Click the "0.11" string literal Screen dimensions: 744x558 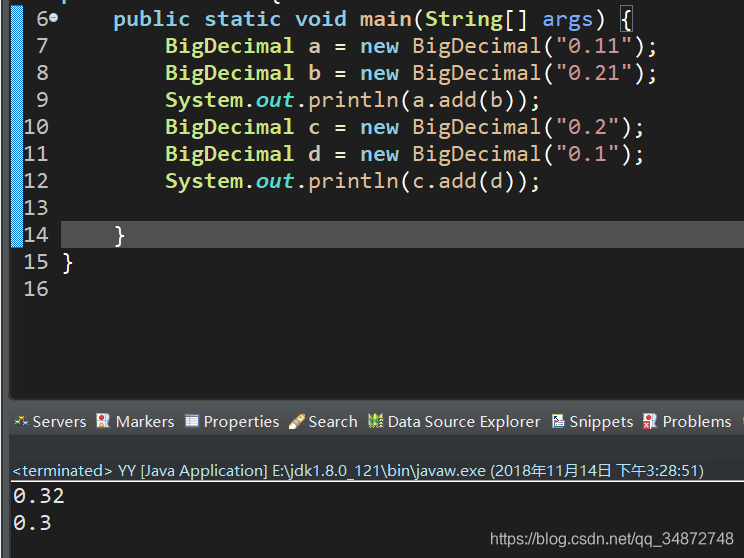pos(594,46)
